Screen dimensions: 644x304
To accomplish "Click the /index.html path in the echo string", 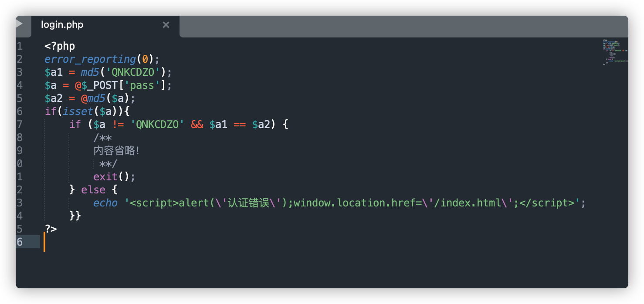I will 467,203.
